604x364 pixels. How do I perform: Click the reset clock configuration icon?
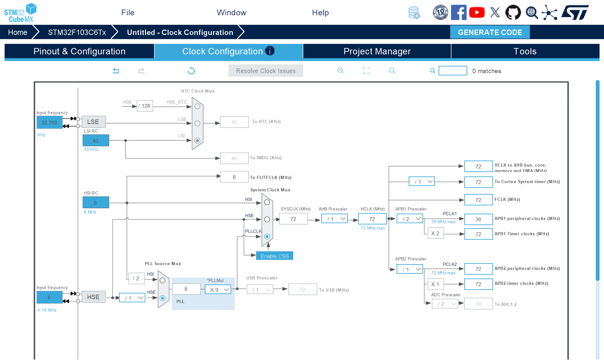tap(191, 71)
